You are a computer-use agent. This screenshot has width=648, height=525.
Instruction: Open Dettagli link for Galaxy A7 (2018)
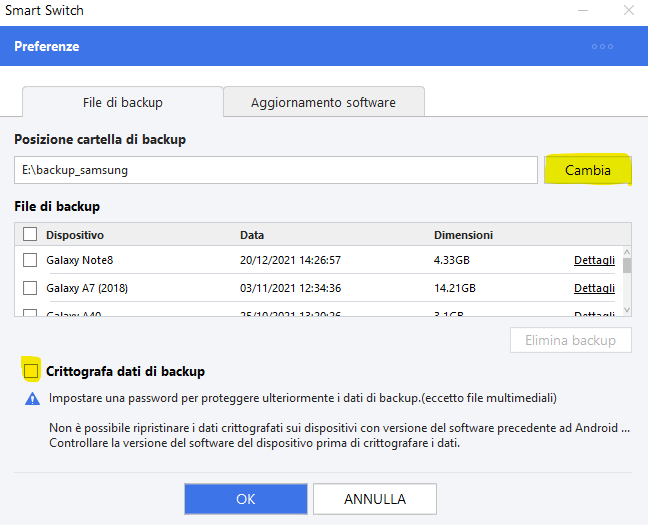594,288
